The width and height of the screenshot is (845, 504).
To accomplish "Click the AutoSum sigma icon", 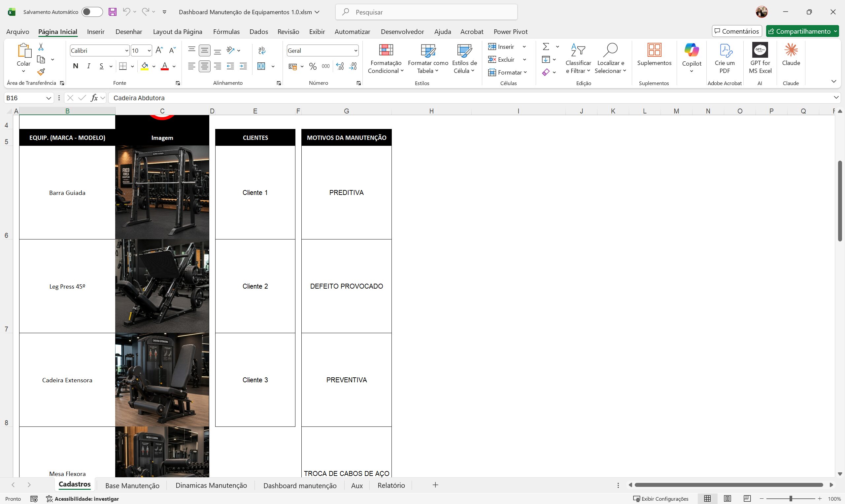I will (546, 47).
